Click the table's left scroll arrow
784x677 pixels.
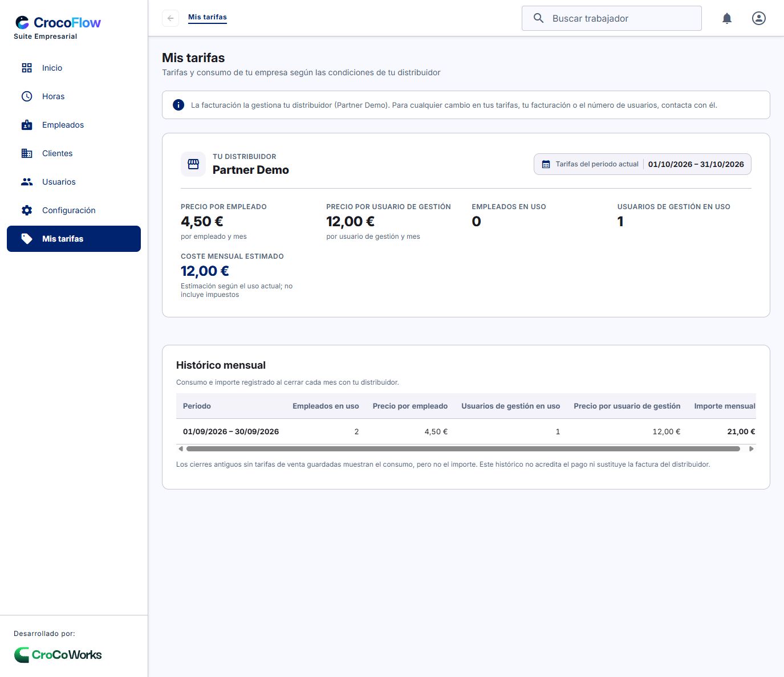click(x=181, y=449)
